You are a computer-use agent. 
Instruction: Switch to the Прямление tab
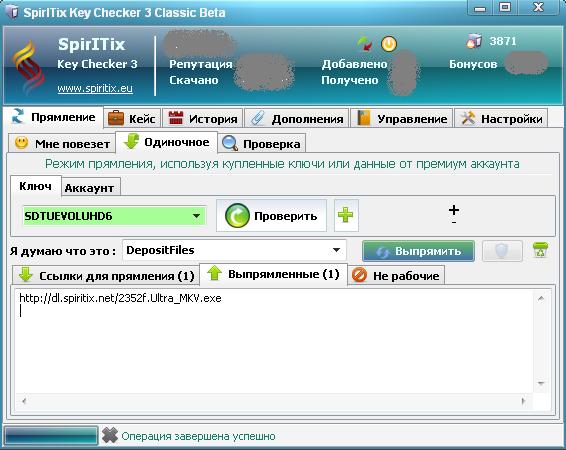(53, 117)
